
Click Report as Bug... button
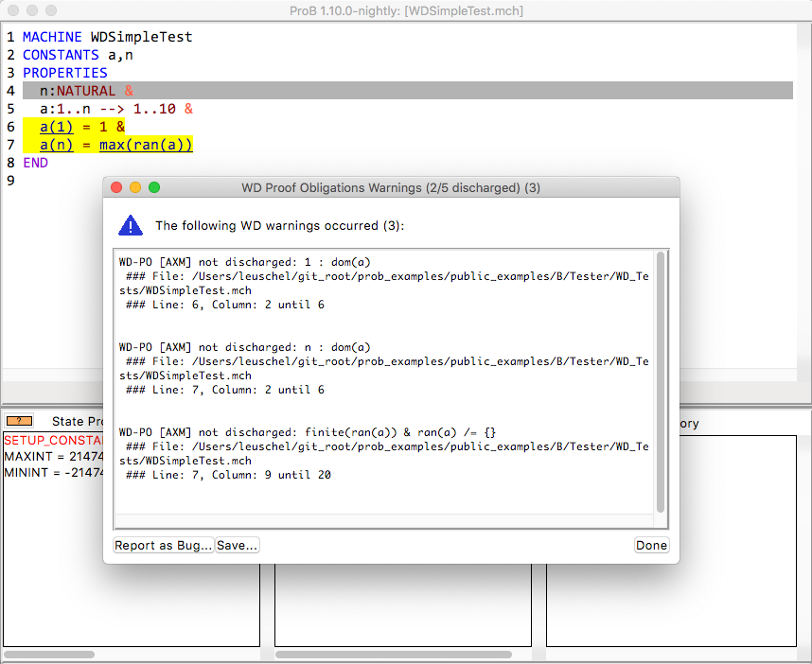click(x=163, y=545)
